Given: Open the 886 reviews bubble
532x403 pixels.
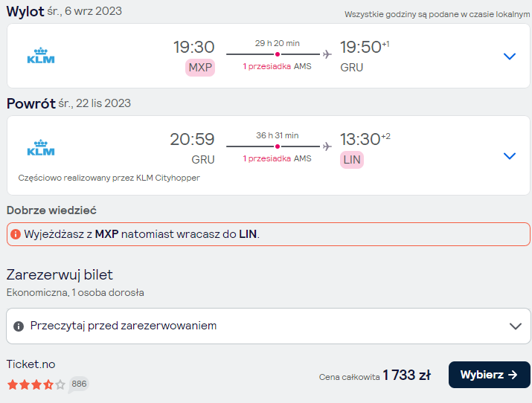Looking at the screenshot, I should (79, 384).
